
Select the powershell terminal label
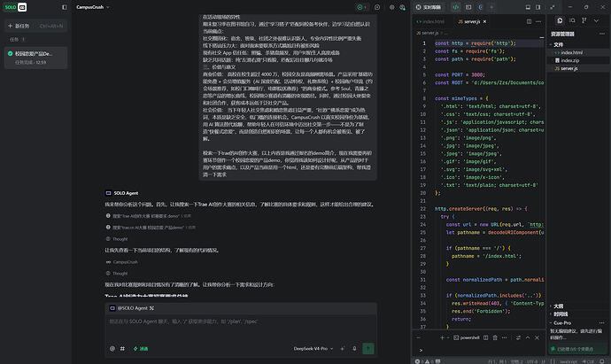coord(467,338)
